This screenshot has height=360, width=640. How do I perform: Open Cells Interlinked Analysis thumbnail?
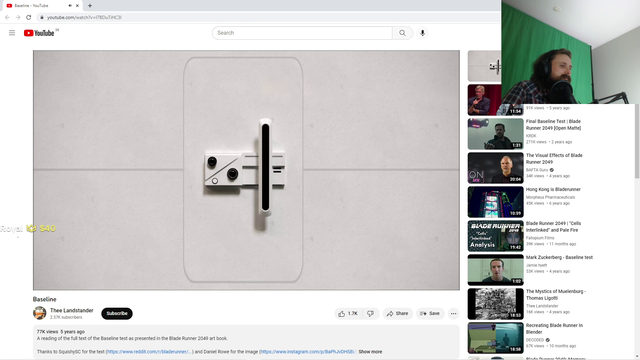(x=496, y=236)
